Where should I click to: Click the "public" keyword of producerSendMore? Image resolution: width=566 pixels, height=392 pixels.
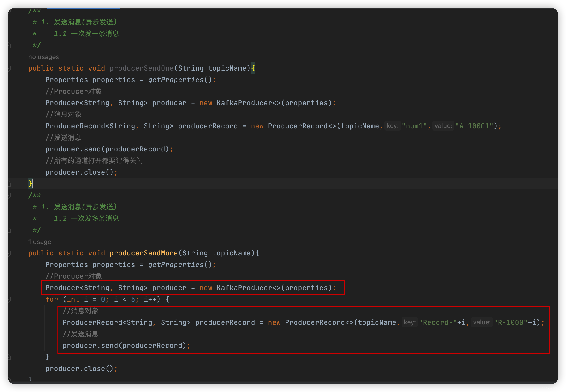tap(41, 253)
